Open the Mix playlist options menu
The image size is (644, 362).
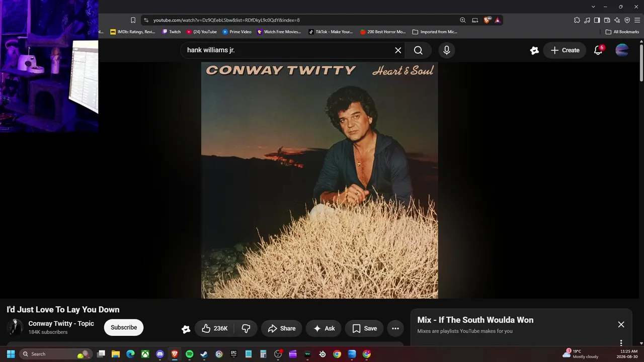[x=621, y=343]
